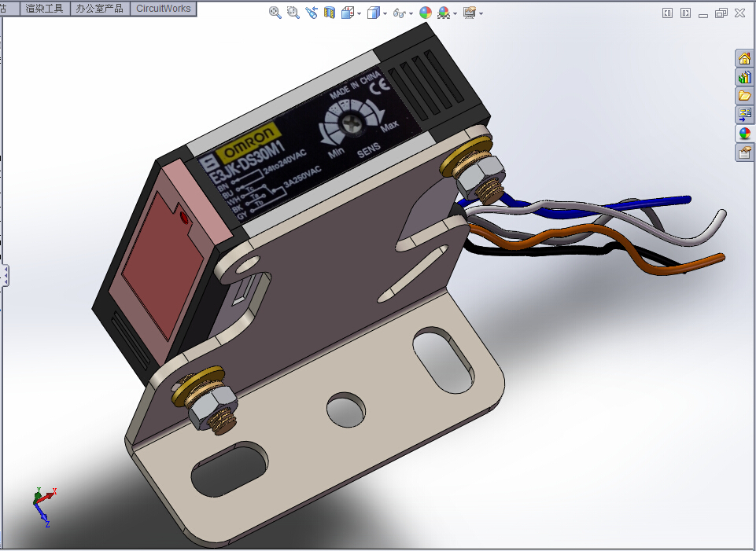Open the View Settings dropdown arrow
This screenshot has height=551, width=756.
[x=481, y=13]
